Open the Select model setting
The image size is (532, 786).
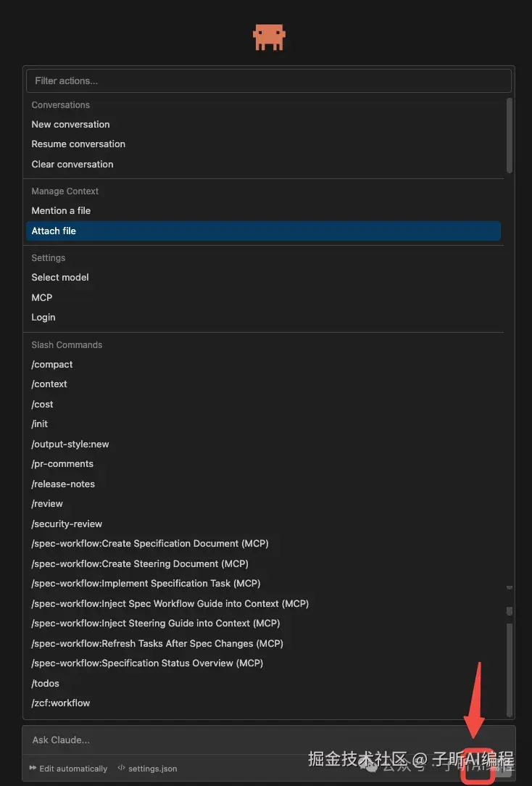tap(60, 278)
